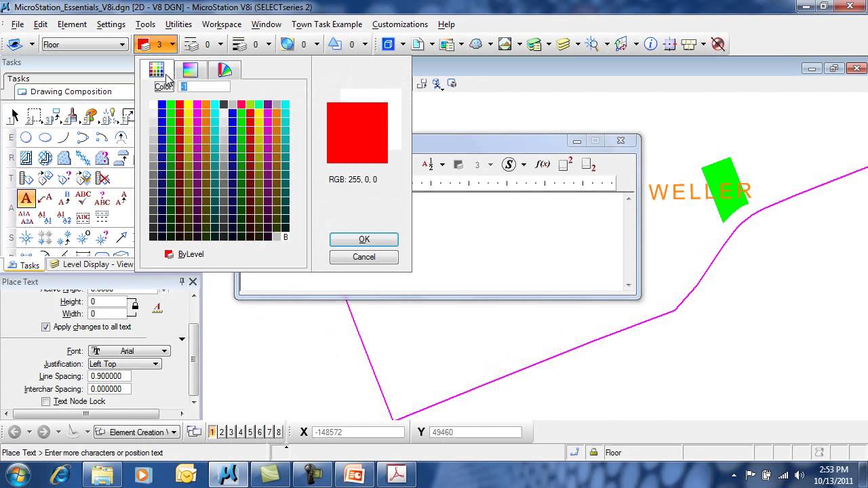Open the Element Creation dropdown
The image size is (868, 488).
pos(136,432)
